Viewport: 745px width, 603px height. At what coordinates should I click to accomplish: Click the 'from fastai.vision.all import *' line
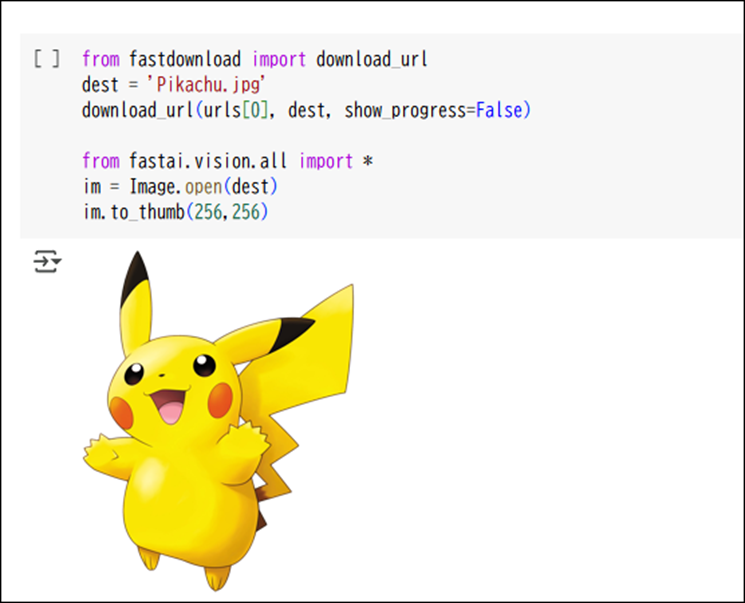click(227, 161)
